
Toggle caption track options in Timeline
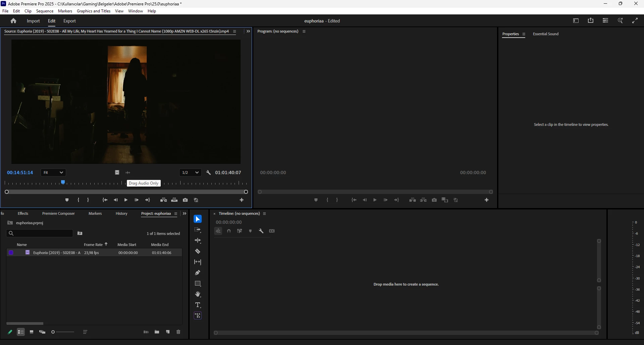click(x=272, y=231)
